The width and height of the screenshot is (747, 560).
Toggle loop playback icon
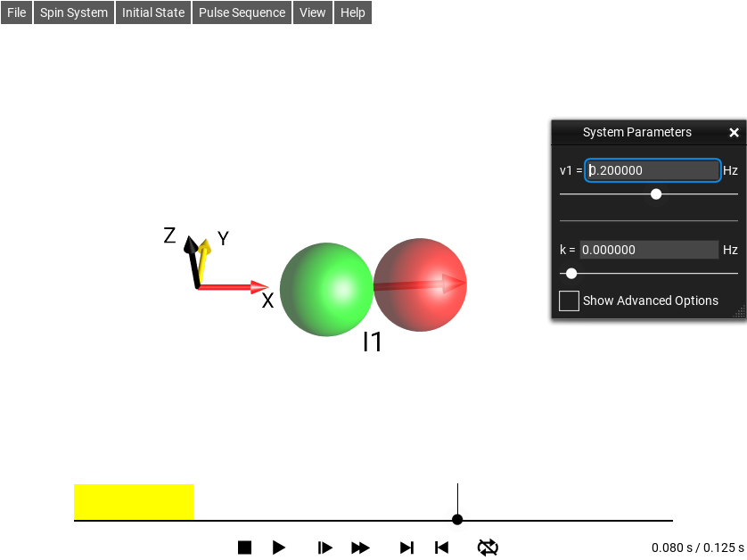coord(488,548)
